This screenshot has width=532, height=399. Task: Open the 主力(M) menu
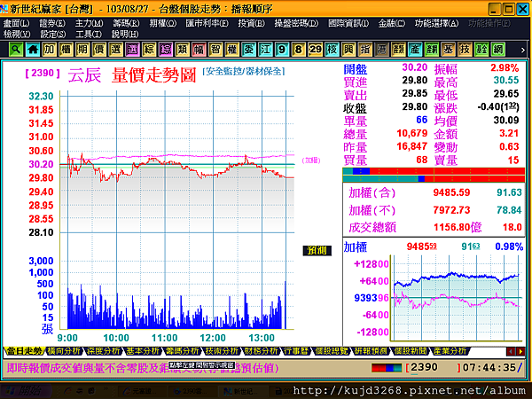click(x=89, y=23)
